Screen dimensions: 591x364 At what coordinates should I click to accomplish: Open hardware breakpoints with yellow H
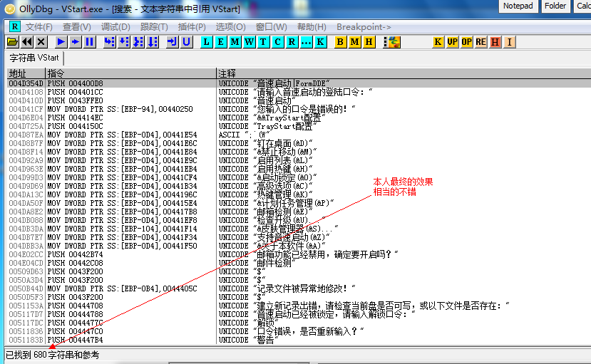click(x=369, y=42)
